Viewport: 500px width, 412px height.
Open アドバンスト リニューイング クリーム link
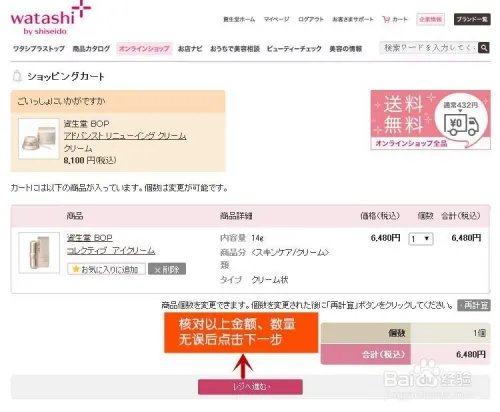[x=125, y=136]
